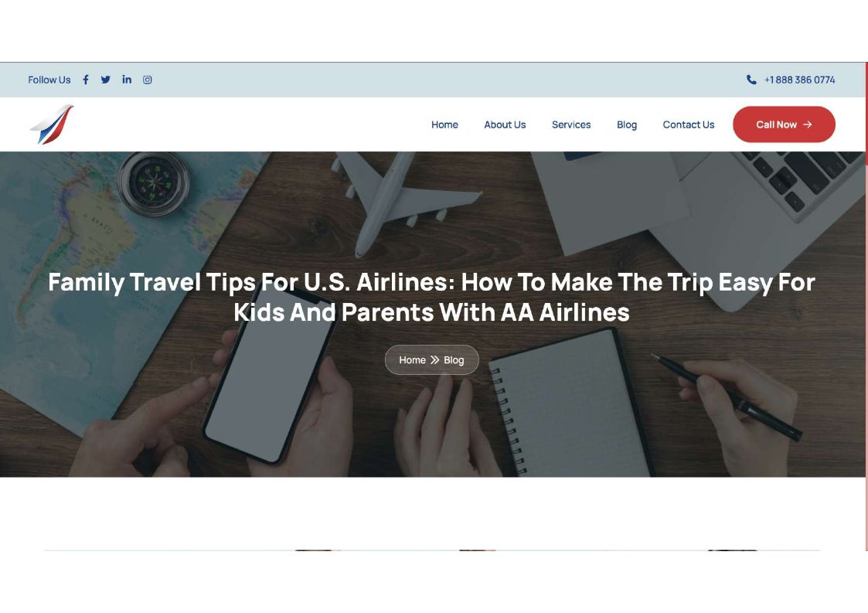Click the Family Travel Tips headline

(x=431, y=297)
